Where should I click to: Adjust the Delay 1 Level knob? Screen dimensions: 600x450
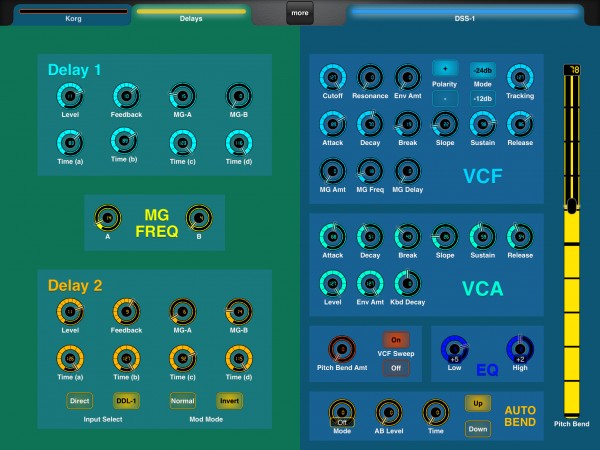coord(70,96)
